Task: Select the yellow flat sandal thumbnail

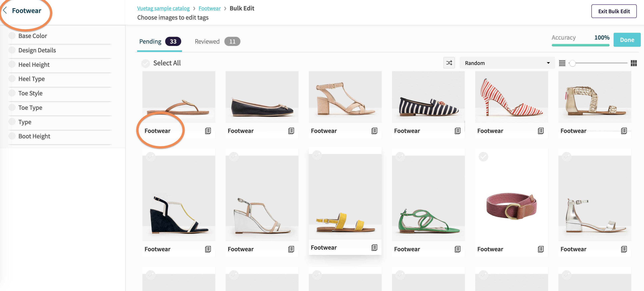Action: point(345,197)
